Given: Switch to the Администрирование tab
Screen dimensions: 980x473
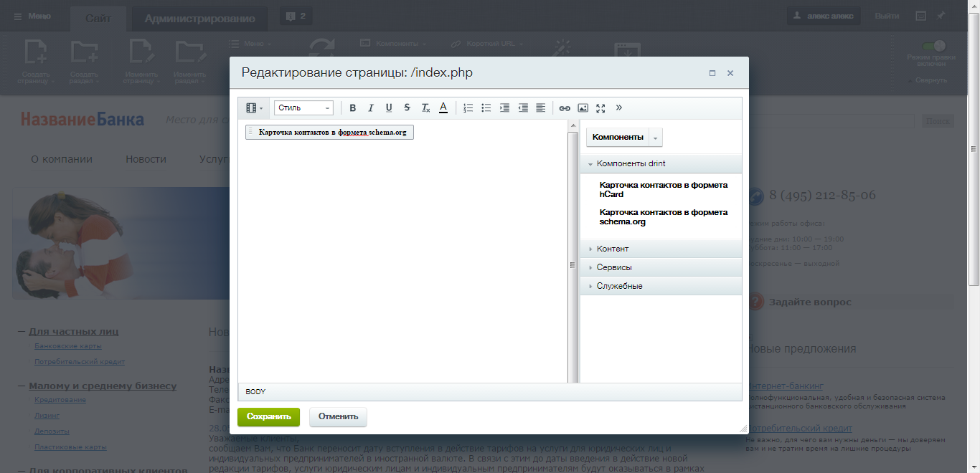Looking at the screenshot, I should pos(199,18).
